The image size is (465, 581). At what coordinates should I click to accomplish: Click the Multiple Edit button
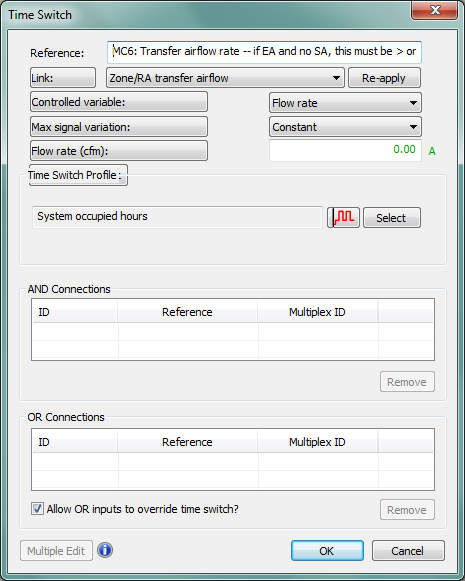[56, 551]
